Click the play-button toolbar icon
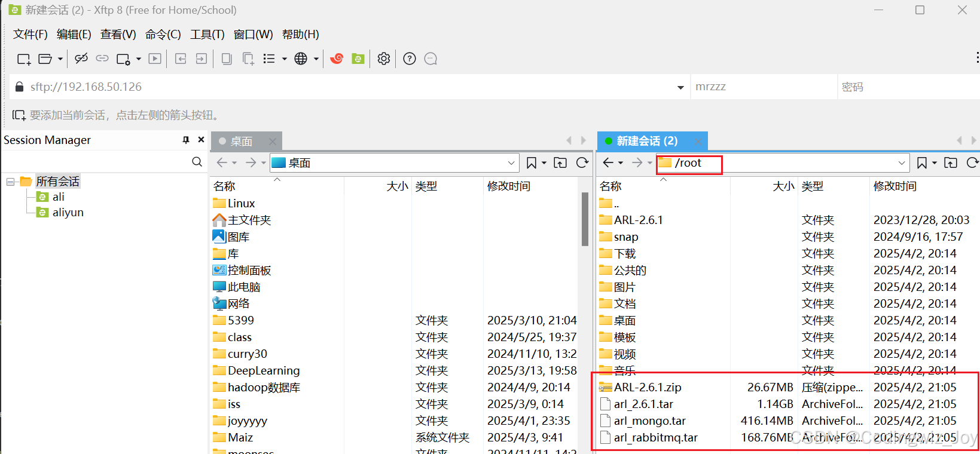Image resolution: width=980 pixels, height=454 pixels. click(155, 59)
